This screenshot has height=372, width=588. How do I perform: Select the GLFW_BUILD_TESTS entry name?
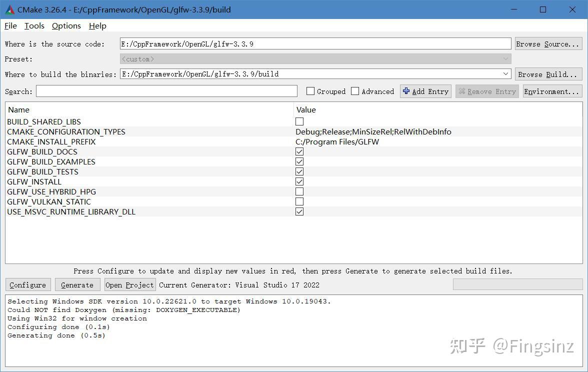click(x=43, y=172)
